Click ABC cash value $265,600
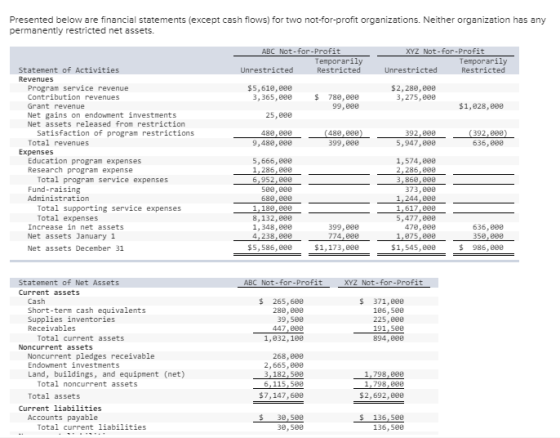Screen dimensions: 560x438 pos(281,301)
